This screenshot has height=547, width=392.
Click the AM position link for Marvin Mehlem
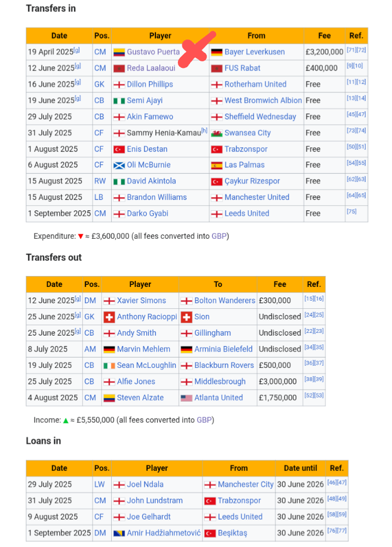(x=90, y=349)
